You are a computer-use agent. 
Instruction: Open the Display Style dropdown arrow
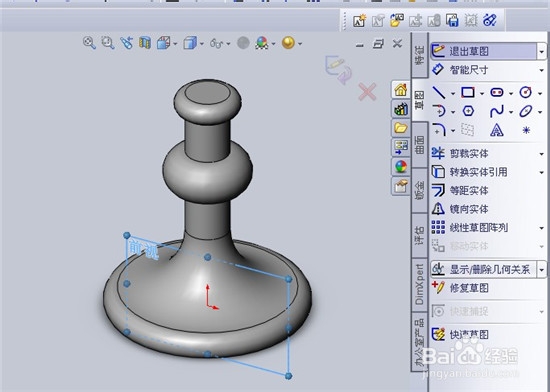pyautogui.click(x=202, y=44)
